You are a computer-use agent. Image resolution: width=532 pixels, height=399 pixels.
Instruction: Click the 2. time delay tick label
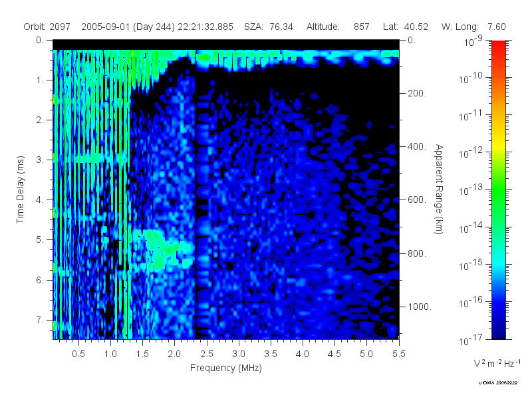41,120
